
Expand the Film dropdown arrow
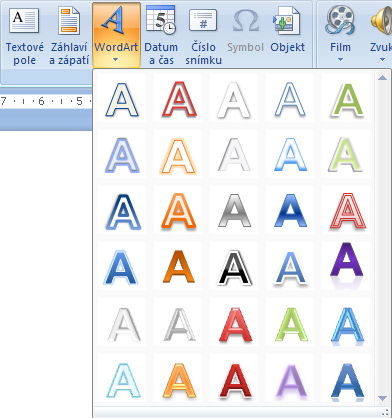point(340,60)
